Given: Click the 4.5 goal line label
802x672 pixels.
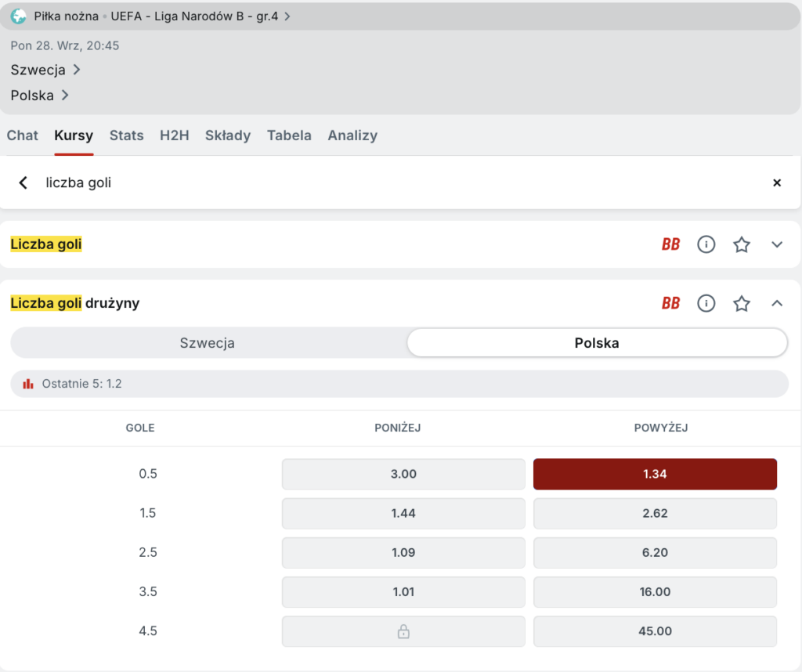Looking at the screenshot, I should point(148,631).
